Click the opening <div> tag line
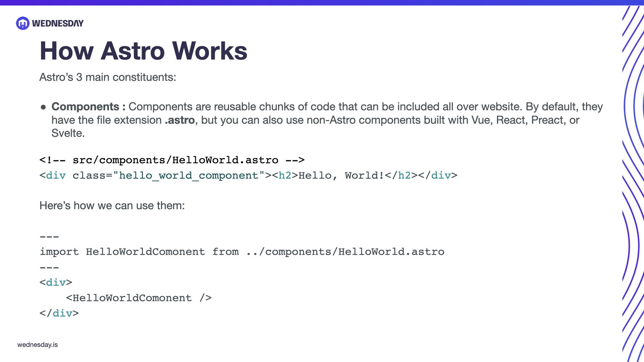This screenshot has width=644, height=362. pyautogui.click(x=56, y=282)
